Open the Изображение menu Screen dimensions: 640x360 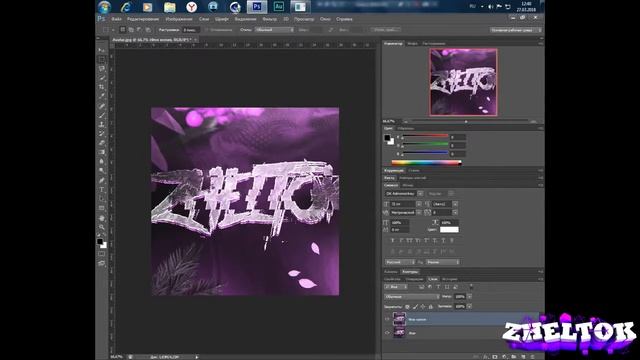[179, 19]
